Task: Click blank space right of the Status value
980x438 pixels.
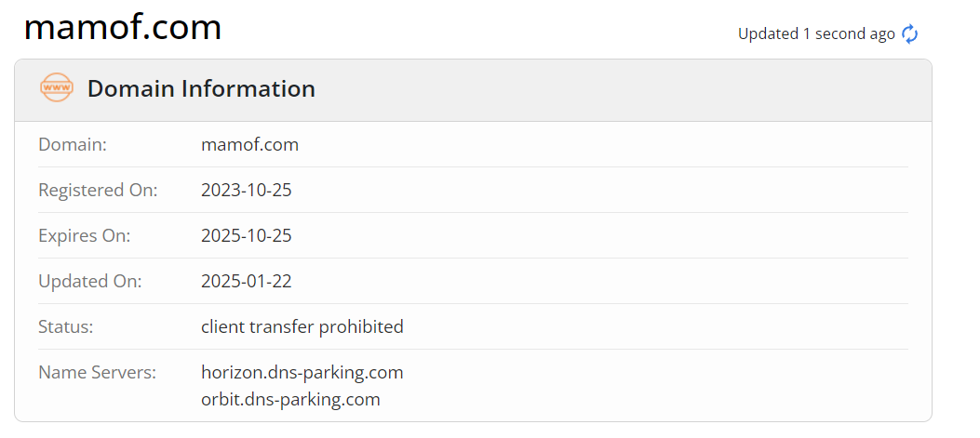Action: tap(651, 327)
